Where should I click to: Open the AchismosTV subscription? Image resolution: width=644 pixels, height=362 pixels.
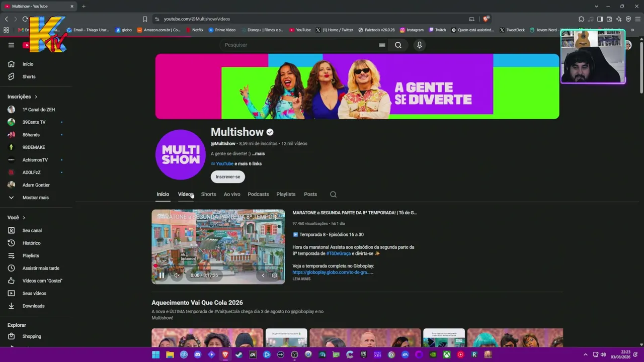point(36,160)
